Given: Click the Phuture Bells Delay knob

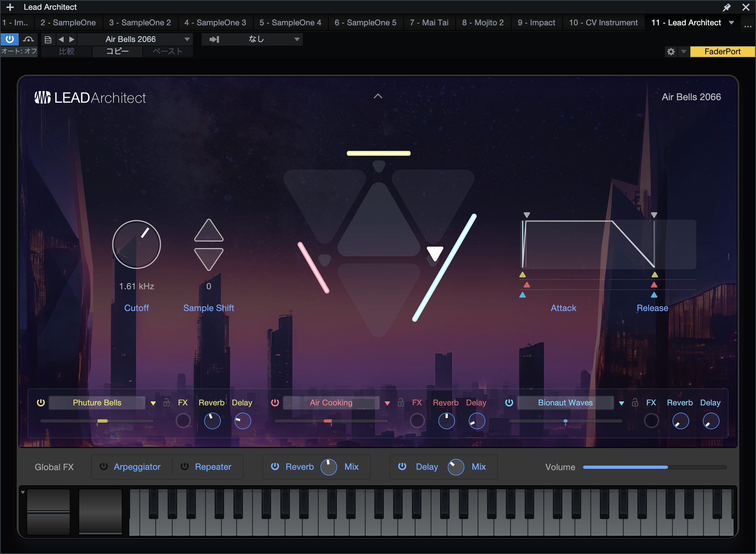Looking at the screenshot, I should click(x=243, y=421).
